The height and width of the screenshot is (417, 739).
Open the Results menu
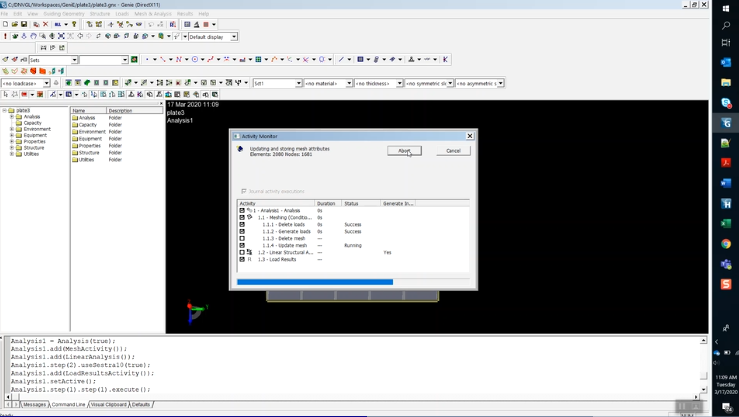coord(185,14)
